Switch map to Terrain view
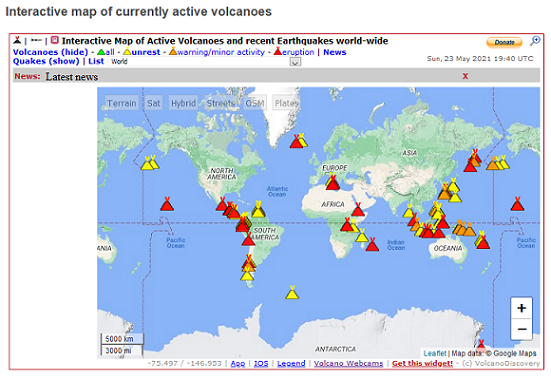The image size is (551, 380). tap(122, 103)
